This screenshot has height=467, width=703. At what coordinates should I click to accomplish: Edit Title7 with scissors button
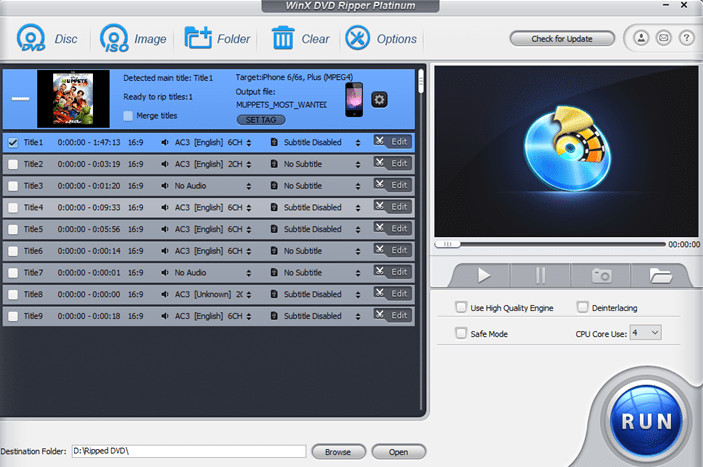point(393,272)
